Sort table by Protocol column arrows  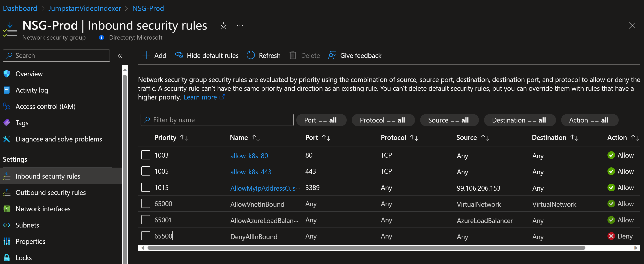point(414,138)
